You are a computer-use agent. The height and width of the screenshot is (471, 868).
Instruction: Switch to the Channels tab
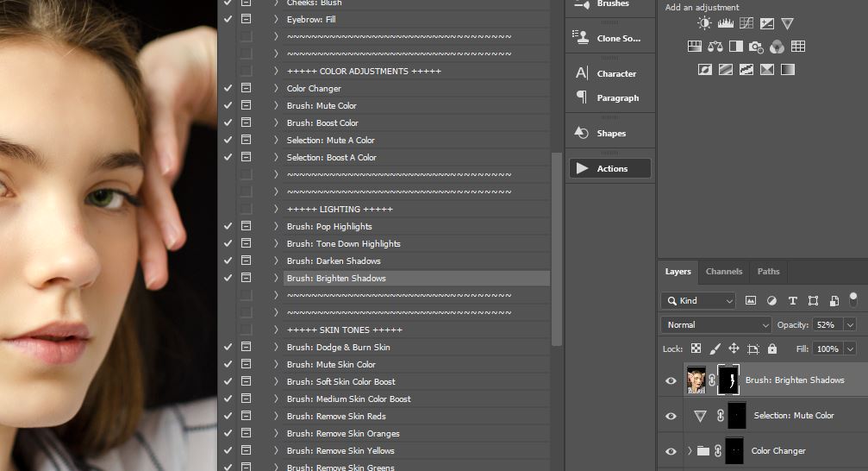(723, 271)
